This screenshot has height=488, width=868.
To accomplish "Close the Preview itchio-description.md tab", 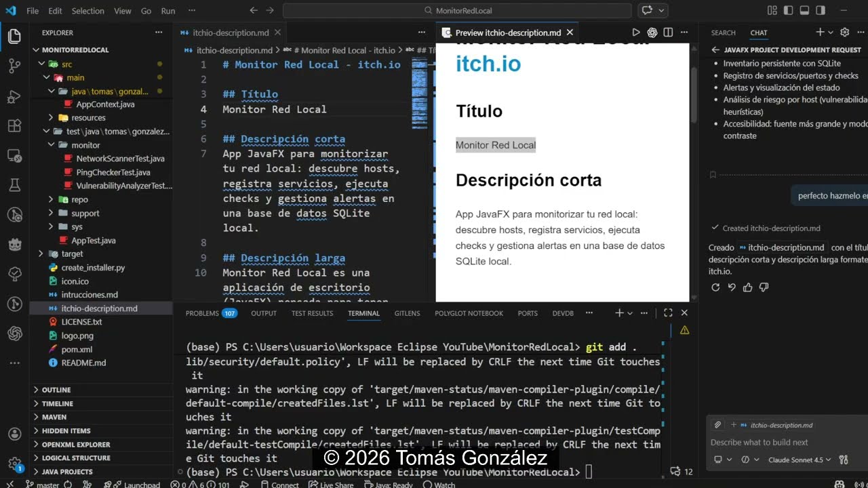I will (570, 33).
